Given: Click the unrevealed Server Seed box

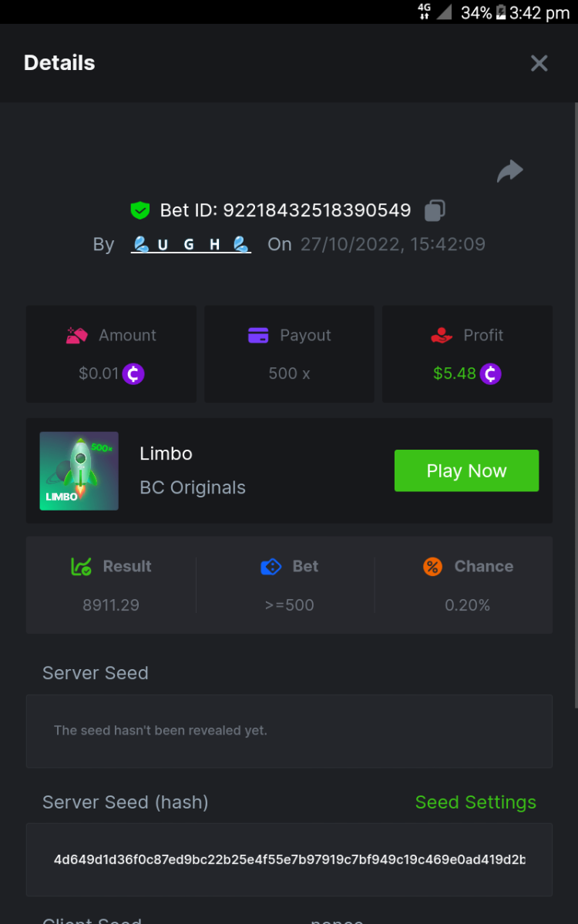Looking at the screenshot, I should click(289, 731).
